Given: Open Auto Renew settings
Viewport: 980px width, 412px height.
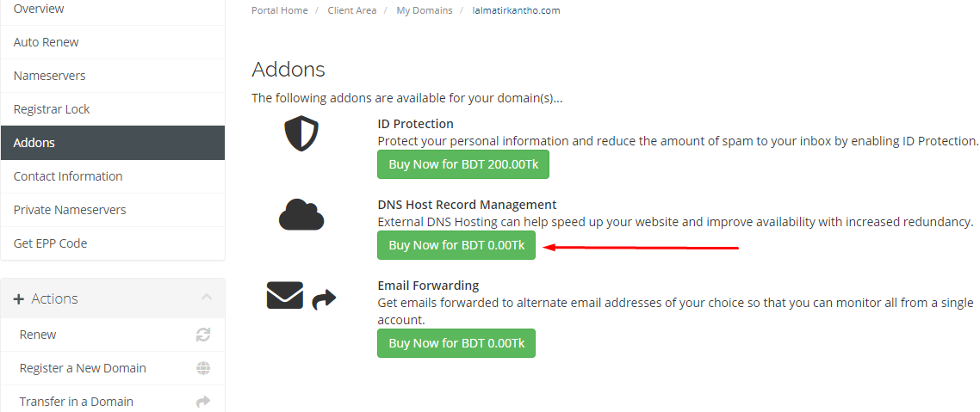Looking at the screenshot, I should point(113,42).
